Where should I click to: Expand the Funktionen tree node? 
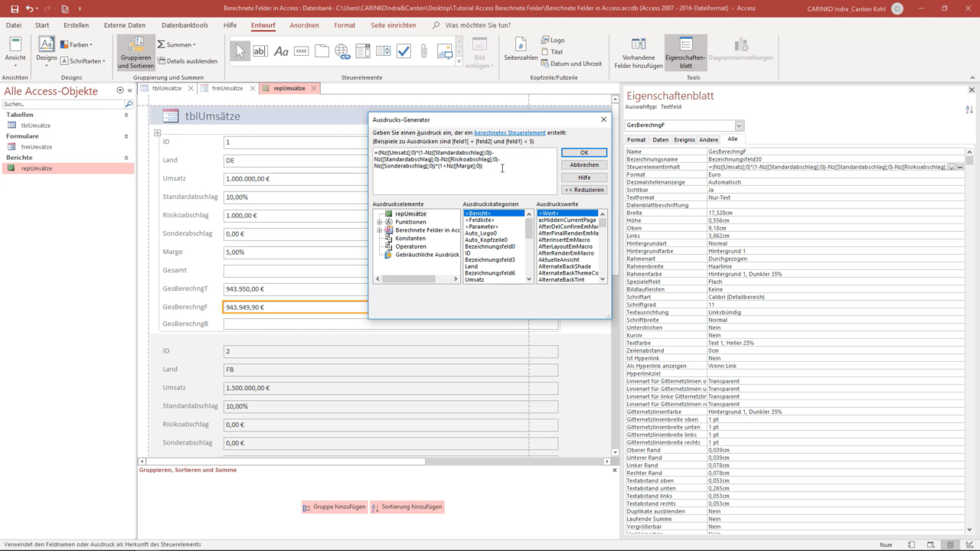coord(380,222)
